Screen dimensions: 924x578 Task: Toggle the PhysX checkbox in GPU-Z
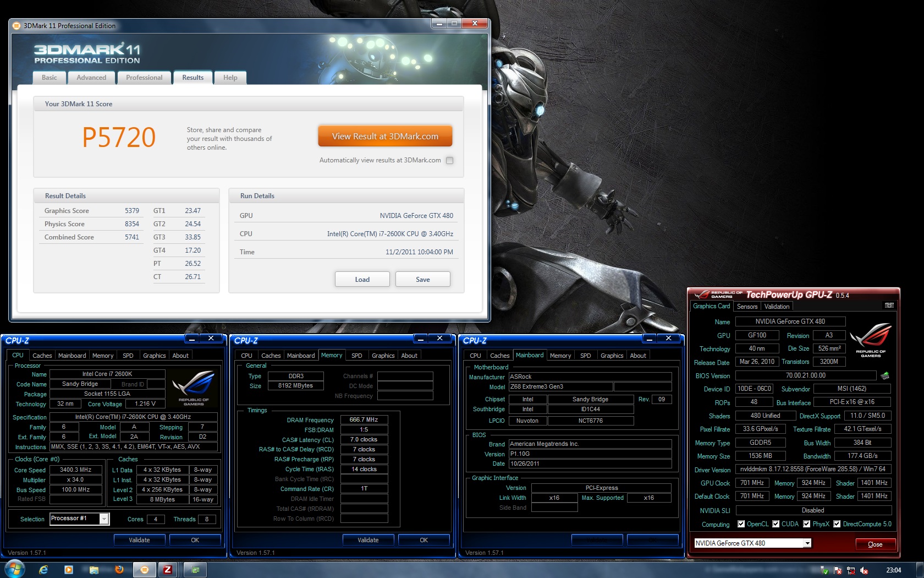806,524
